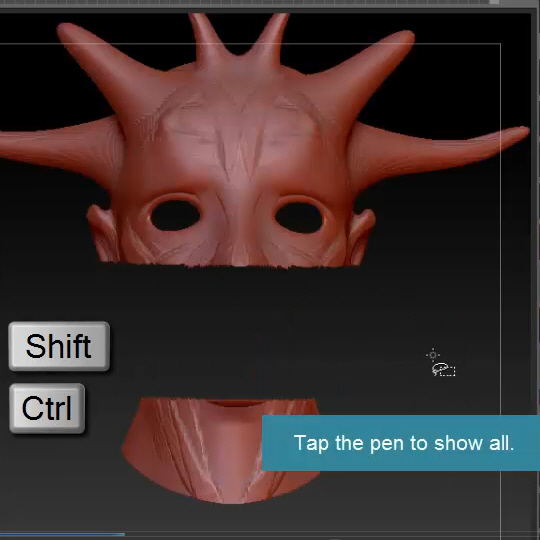Click the ruler strip along the top edge
Screen dimensions: 540x540
(x=245, y=2)
